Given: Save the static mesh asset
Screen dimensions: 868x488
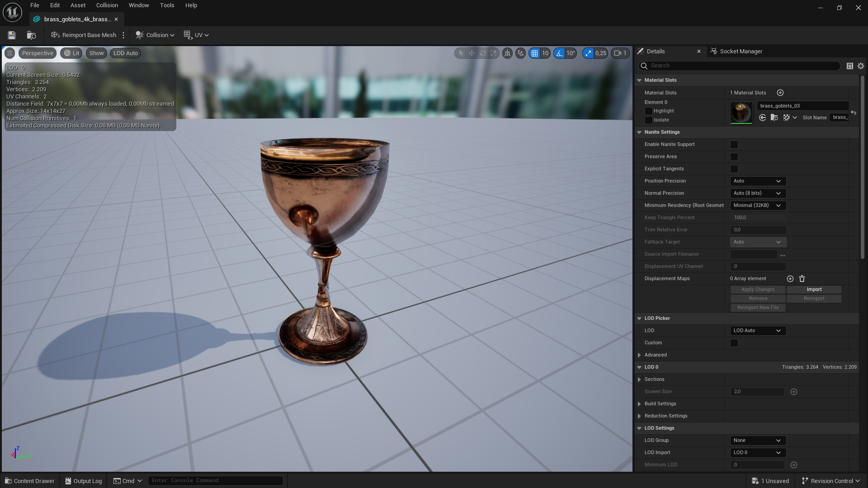Looking at the screenshot, I should [12, 35].
